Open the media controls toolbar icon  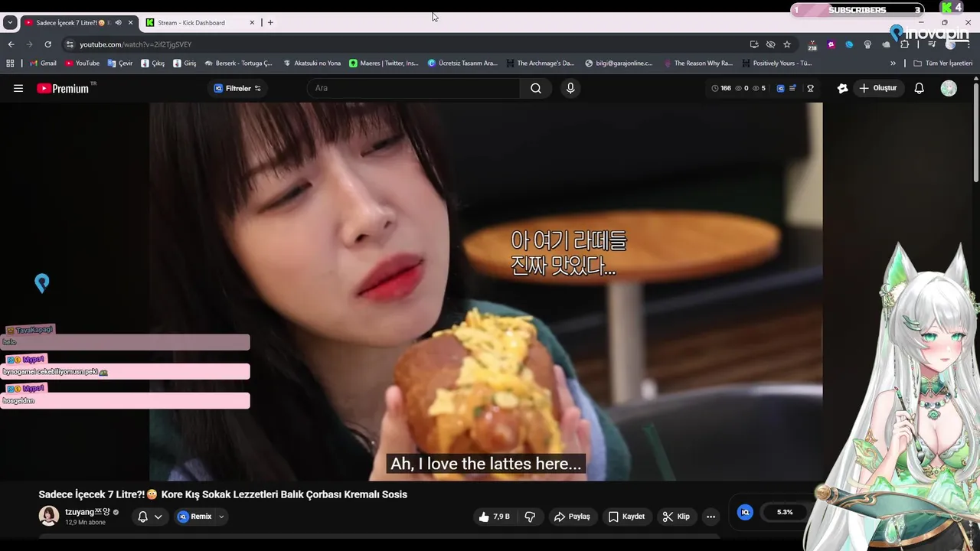932,44
